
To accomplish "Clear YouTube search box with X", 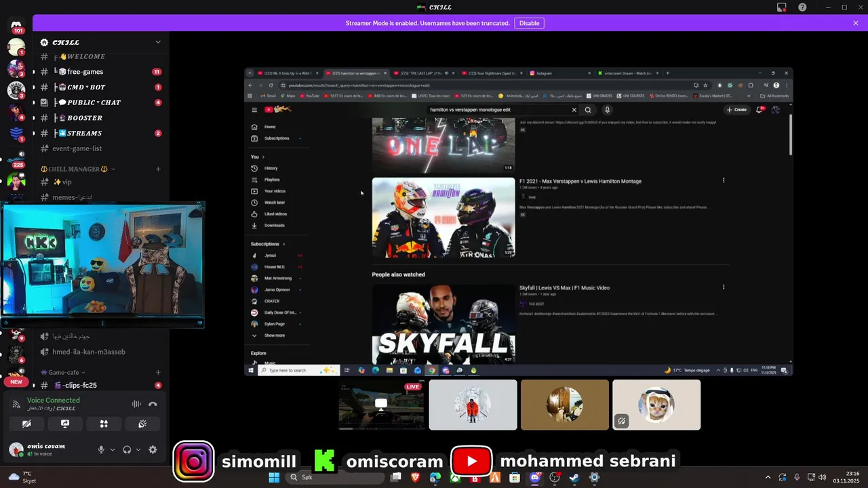I will coord(574,110).
